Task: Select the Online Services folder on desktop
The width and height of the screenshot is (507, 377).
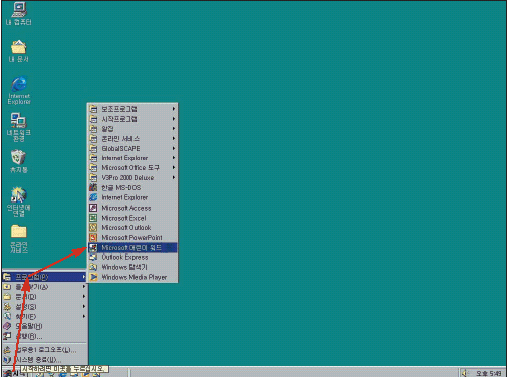Action: click(x=19, y=239)
